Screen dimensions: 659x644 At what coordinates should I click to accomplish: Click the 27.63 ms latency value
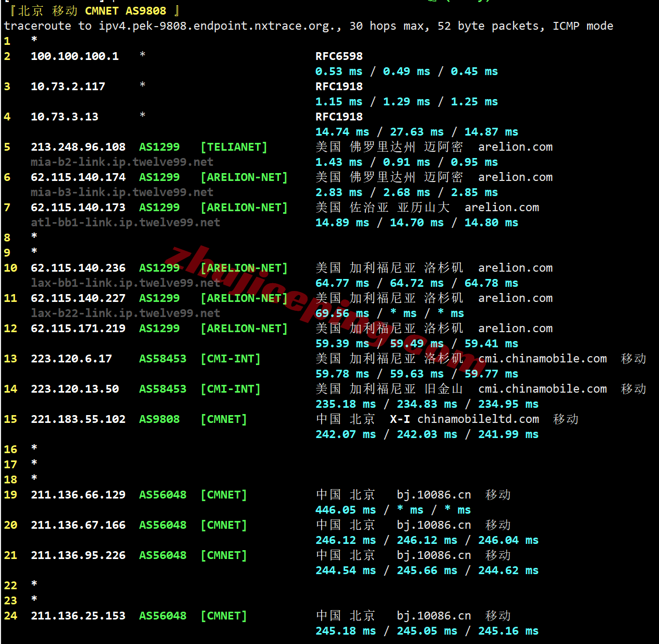point(417,132)
